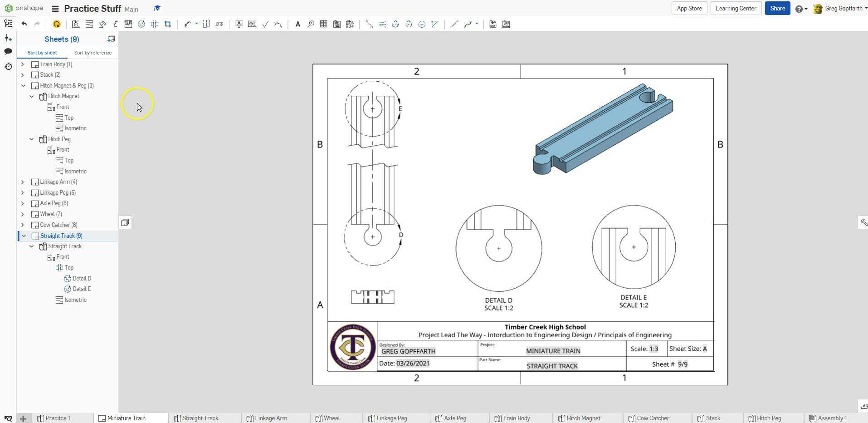Click the Undo arrow
Image resolution: width=868 pixels, height=423 pixels.
(24, 24)
